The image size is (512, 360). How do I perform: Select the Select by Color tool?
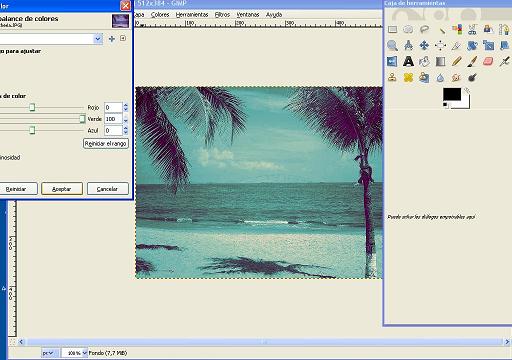457,30
